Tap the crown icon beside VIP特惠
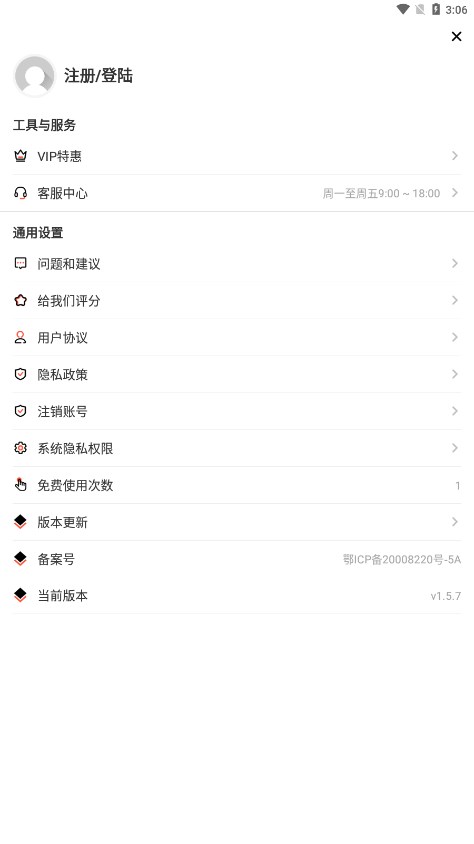 [x=20, y=156]
